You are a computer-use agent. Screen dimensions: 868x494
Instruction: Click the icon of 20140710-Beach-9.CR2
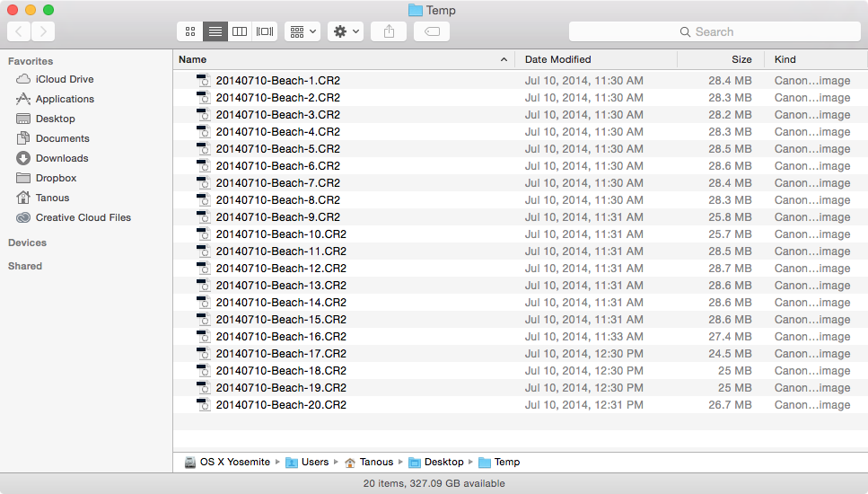(x=204, y=217)
